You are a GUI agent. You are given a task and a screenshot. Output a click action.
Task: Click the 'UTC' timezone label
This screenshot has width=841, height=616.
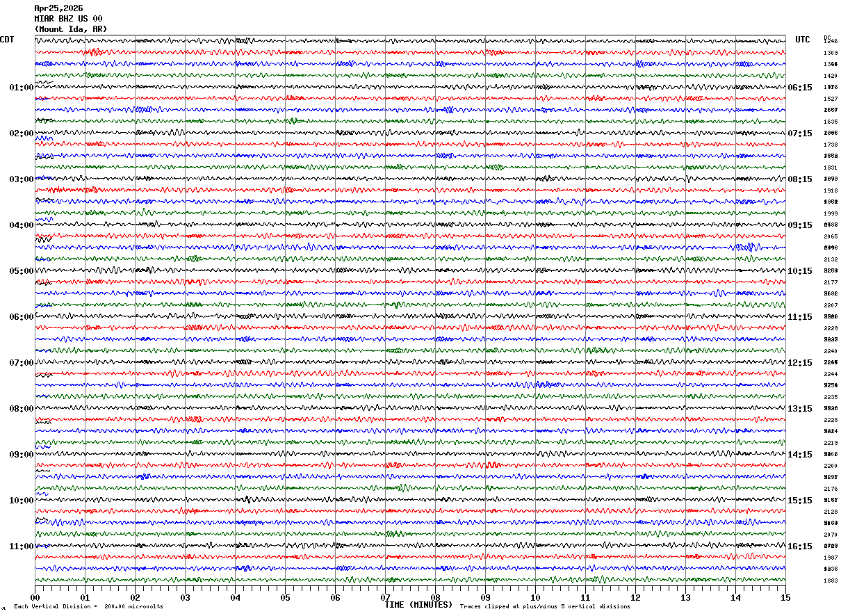click(x=803, y=40)
